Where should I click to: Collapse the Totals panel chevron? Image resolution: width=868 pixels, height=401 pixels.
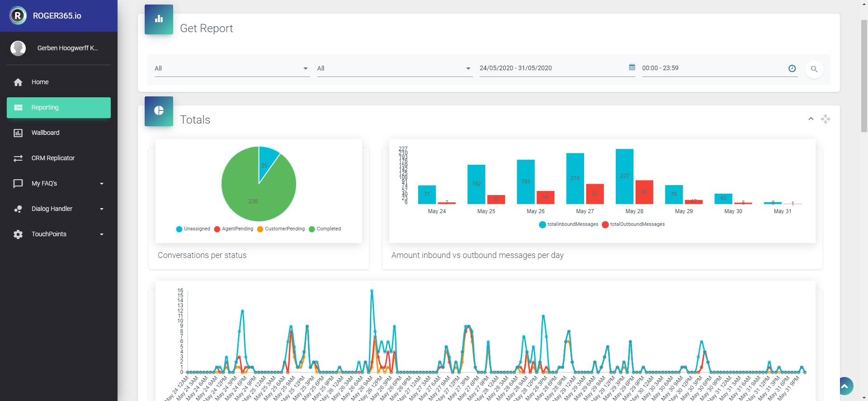pyautogui.click(x=811, y=119)
